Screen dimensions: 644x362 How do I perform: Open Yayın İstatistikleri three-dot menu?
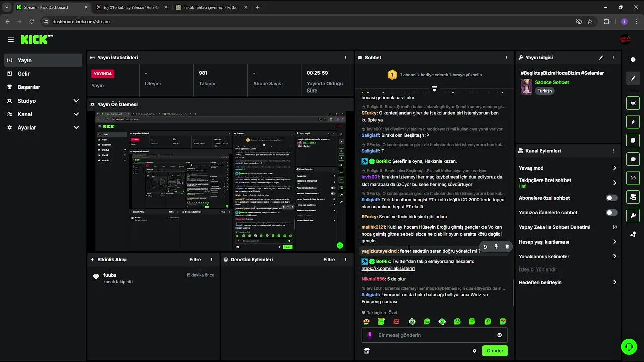[345, 58]
